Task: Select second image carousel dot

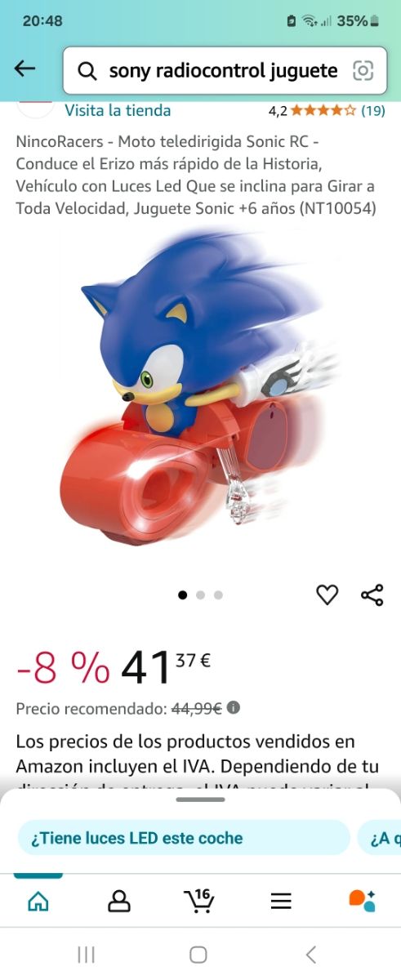Action: (x=200, y=595)
